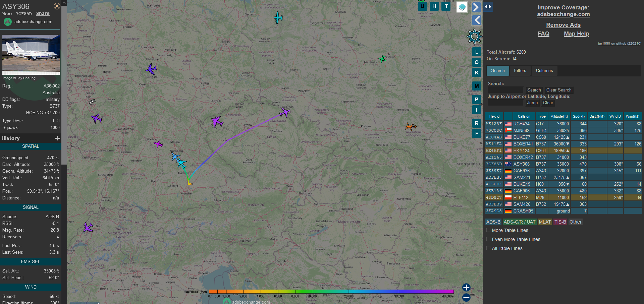Screen dimensions: 644x304
Task: Toggle the TIS-B source legend
Action: pos(560,222)
